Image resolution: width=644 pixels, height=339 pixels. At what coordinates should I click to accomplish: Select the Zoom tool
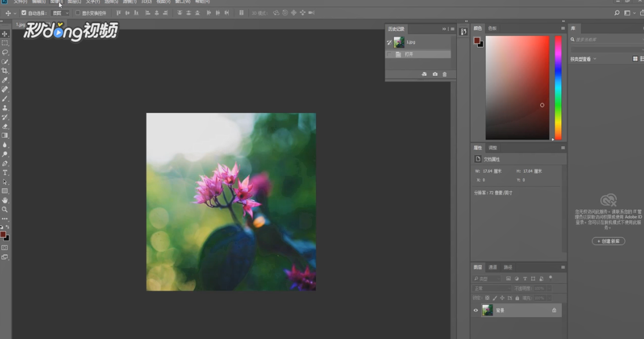tap(5, 210)
